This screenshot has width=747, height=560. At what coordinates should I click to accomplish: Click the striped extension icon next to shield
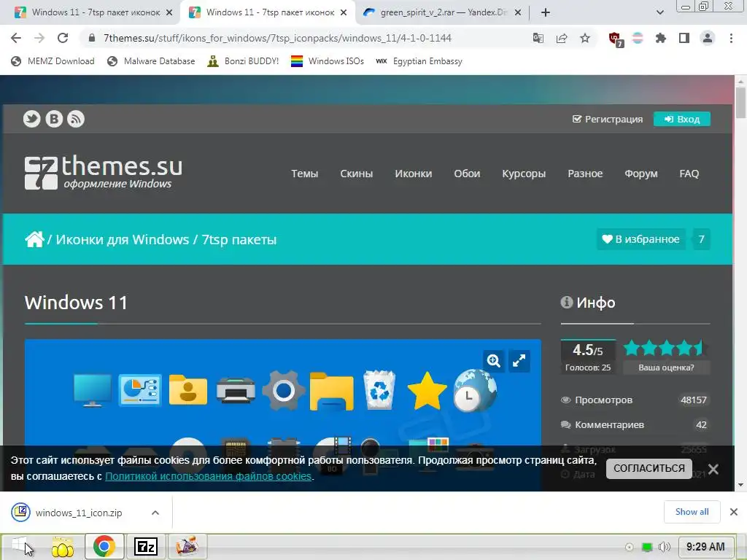(638, 38)
